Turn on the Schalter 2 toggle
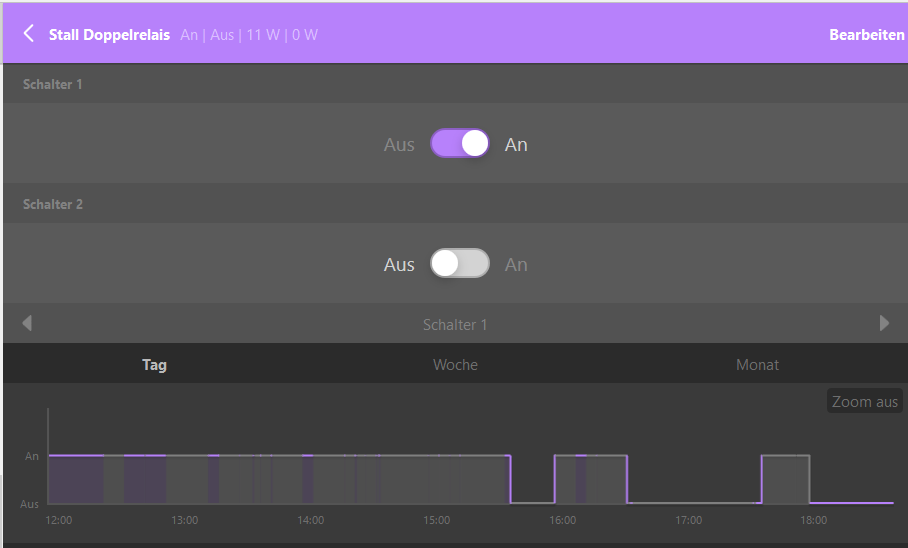The height and width of the screenshot is (548, 908). [x=460, y=264]
